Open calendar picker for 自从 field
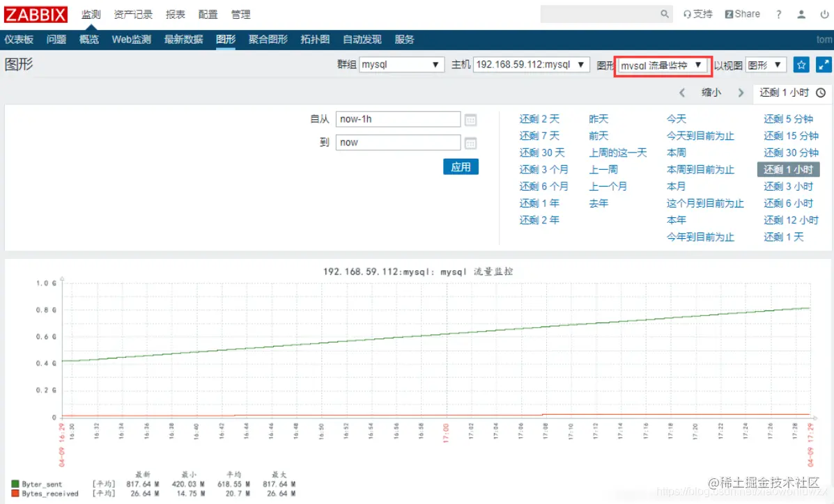 [471, 120]
